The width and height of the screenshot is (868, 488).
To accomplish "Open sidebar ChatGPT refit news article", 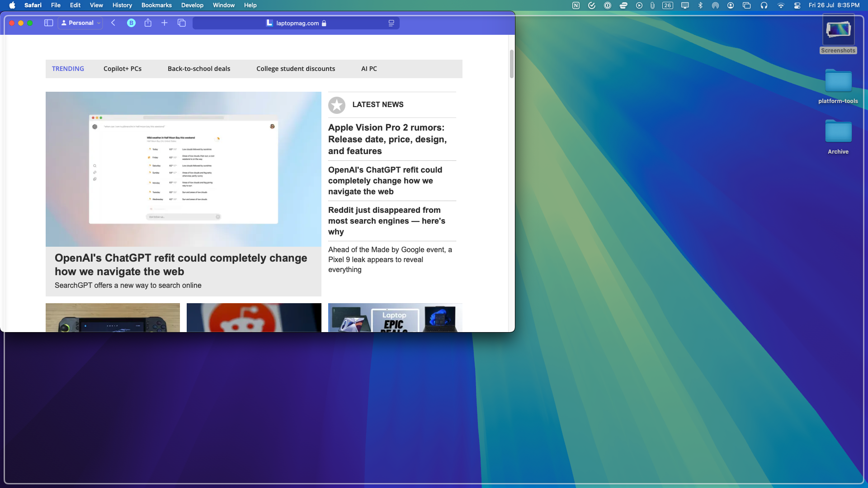I will click(385, 181).
